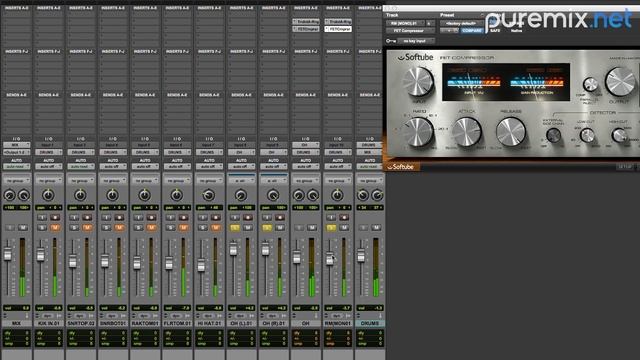
Task: Open the no key input selector
Action: tap(416, 41)
